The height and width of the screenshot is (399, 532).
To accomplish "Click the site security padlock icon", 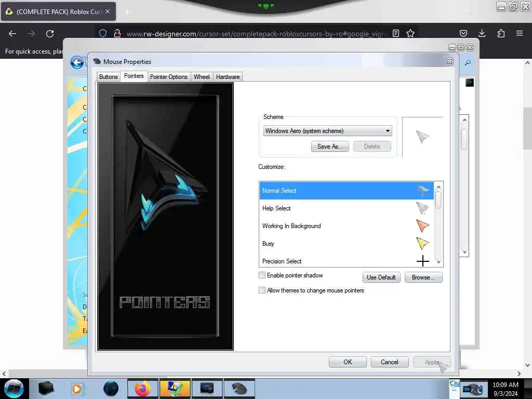I will pos(117,33).
